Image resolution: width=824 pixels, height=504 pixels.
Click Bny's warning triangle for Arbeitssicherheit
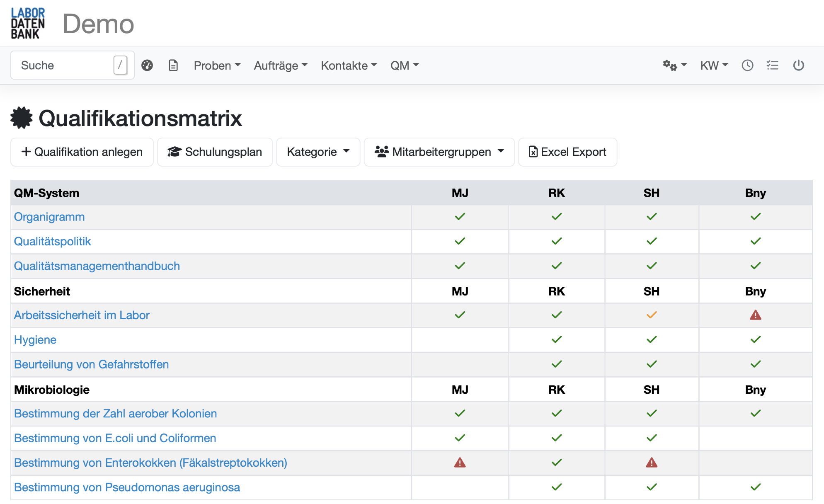point(756,315)
